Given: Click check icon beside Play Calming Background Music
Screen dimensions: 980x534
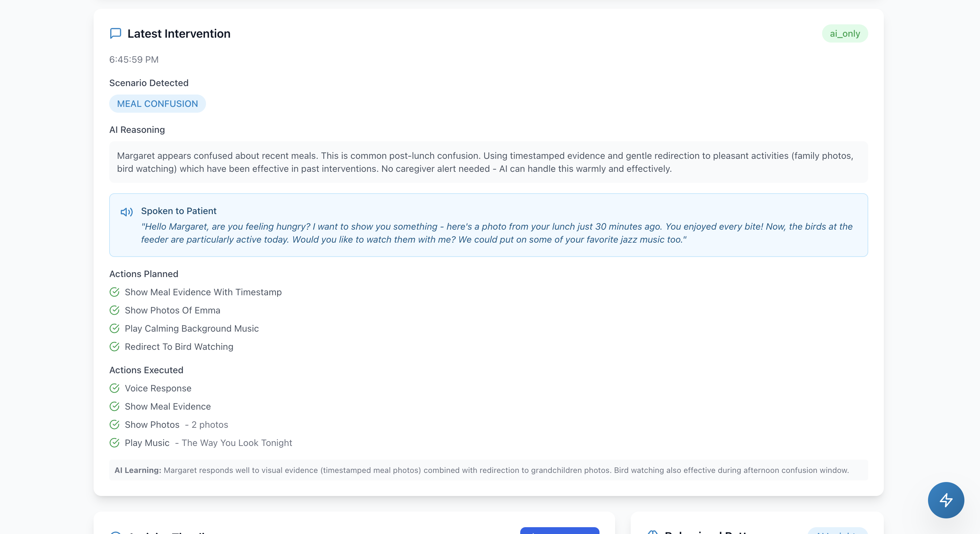Looking at the screenshot, I should coord(114,329).
